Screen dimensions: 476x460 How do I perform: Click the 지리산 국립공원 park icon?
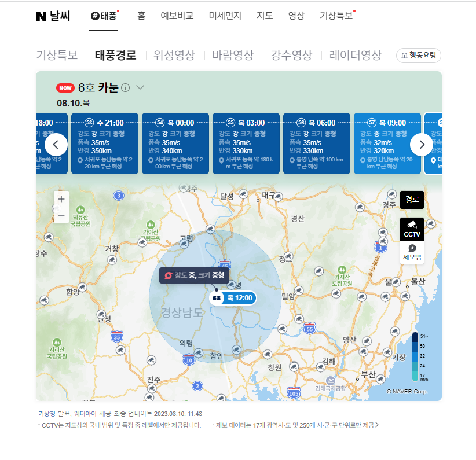[x=57, y=343]
